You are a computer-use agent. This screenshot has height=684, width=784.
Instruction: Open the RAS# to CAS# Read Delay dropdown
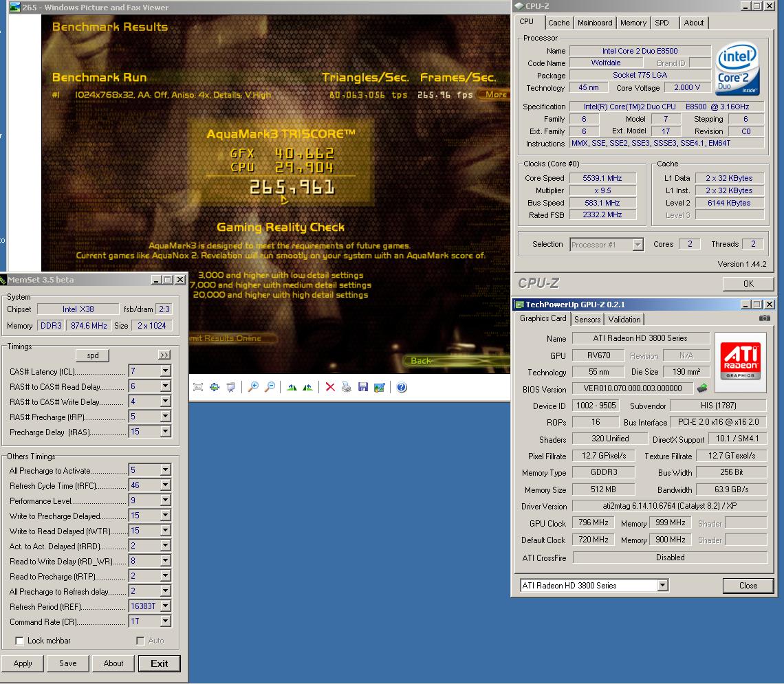pyautogui.click(x=166, y=386)
